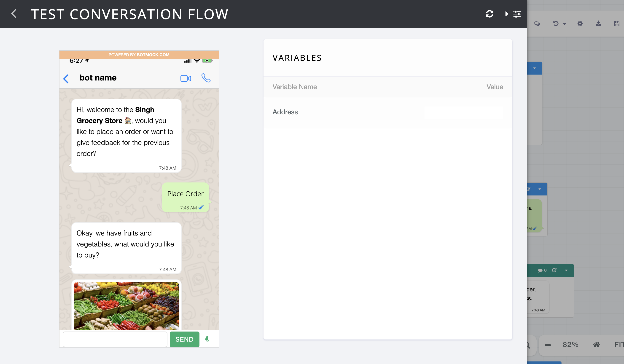
Task: Open version history clock icon
Action: 556,24
